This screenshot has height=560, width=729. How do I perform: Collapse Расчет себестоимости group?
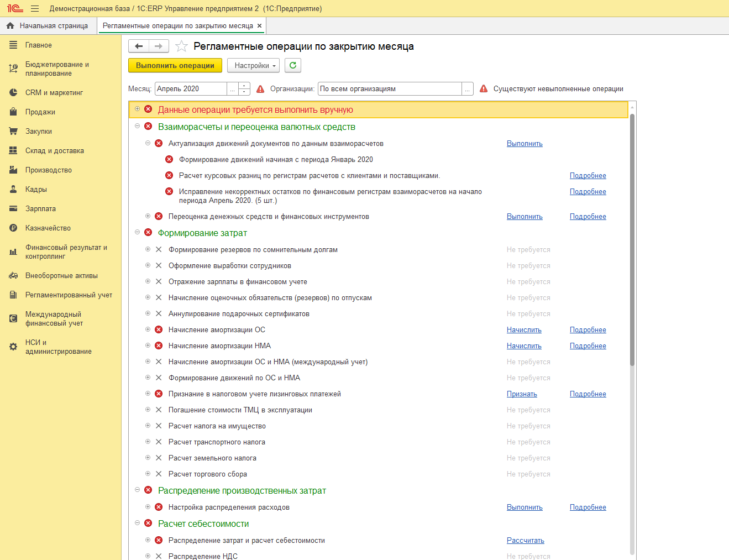tap(138, 523)
